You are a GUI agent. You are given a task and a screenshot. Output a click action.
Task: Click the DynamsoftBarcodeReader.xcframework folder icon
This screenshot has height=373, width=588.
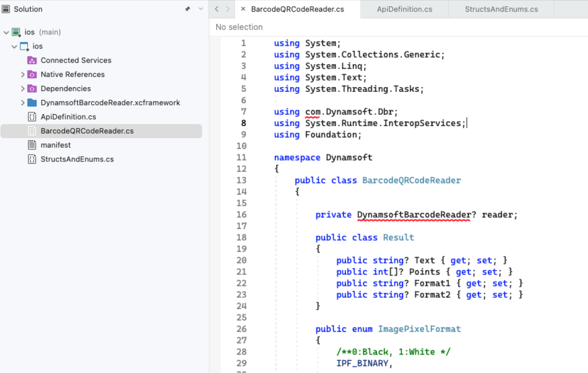tap(32, 103)
